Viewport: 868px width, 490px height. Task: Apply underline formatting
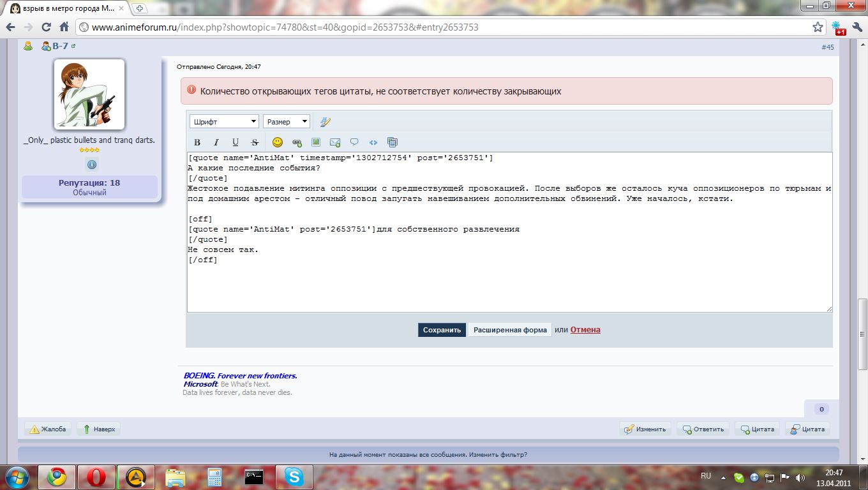click(x=236, y=142)
